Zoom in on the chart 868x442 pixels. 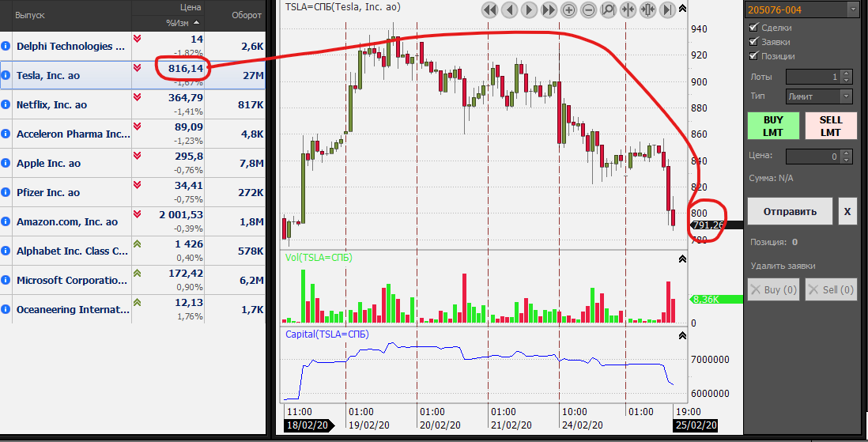[x=568, y=9]
